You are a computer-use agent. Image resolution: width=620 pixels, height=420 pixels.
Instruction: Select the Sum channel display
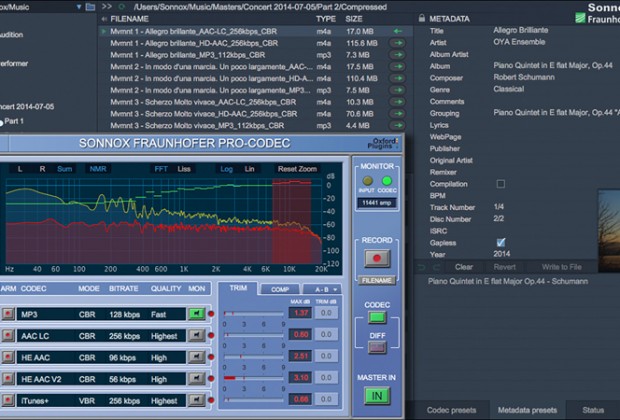(x=64, y=169)
